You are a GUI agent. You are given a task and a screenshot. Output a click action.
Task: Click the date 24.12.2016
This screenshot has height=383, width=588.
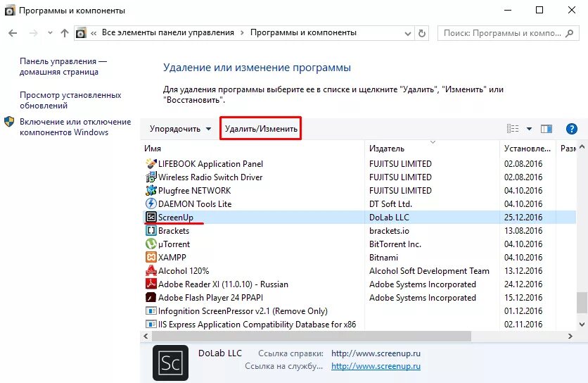(x=523, y=284)
